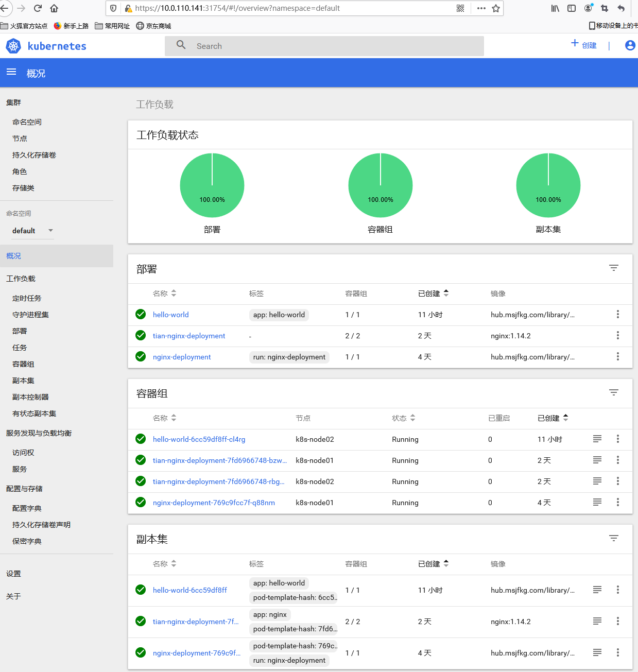The width and height of the screenshot is (638, 672).
Task: Open 定时任务 sidebar item
Action: pyautogui.click(x=27, y=298)
